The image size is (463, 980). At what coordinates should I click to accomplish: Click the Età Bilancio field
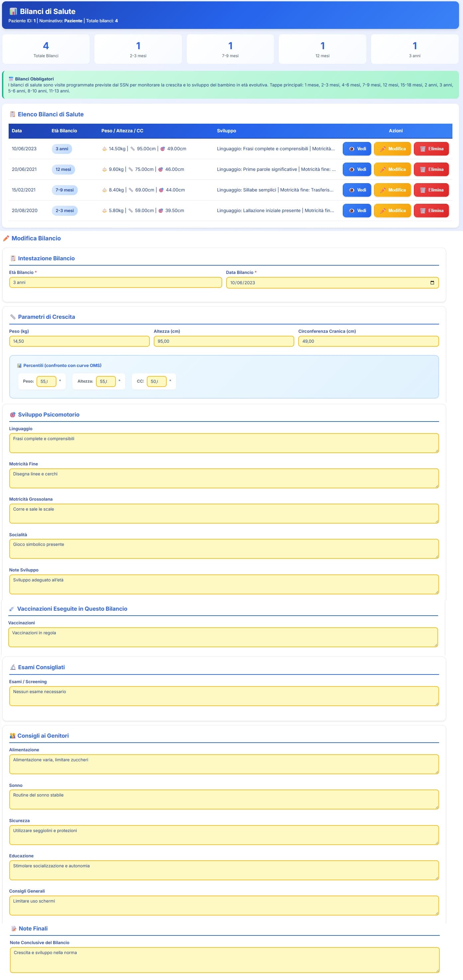[115, 283]
